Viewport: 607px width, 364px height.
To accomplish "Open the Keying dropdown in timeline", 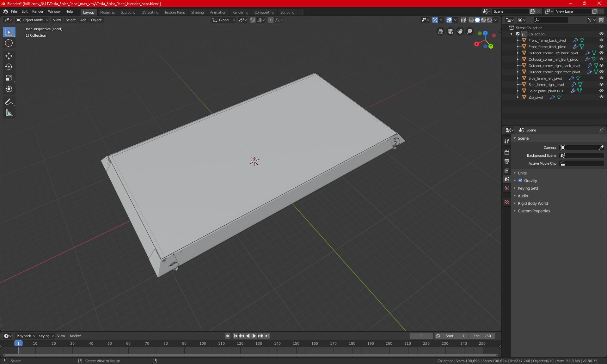I will (46, 336).
